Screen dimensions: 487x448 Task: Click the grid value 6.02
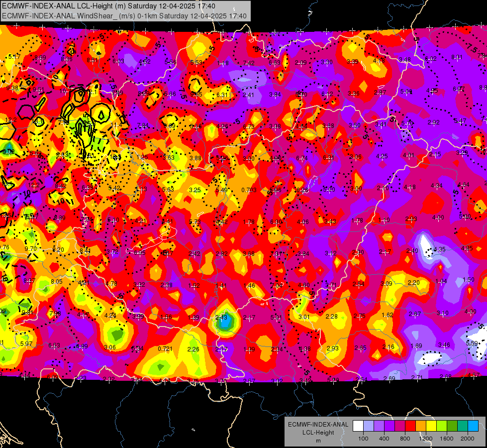pyautogui.click(x=430, y=58)
